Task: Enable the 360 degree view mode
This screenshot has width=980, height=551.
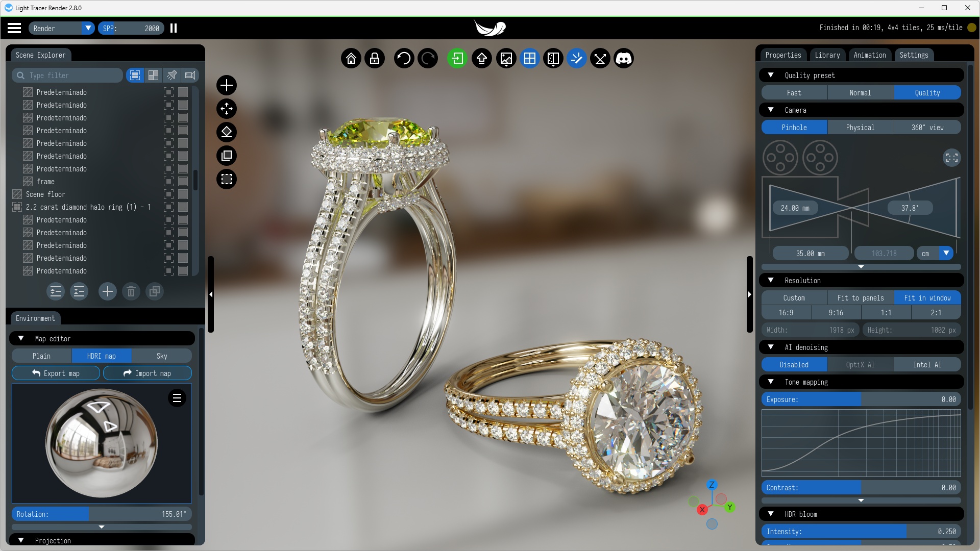Action: (x=927, y=127)
